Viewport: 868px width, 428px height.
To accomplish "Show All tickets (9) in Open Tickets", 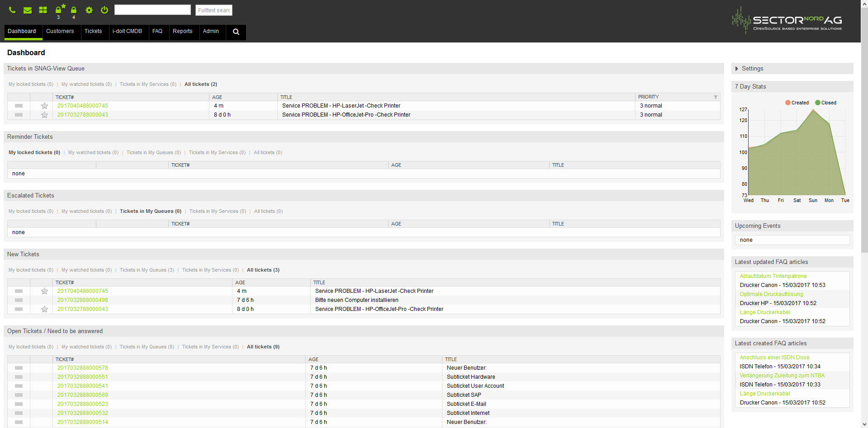I will [263, 347].
